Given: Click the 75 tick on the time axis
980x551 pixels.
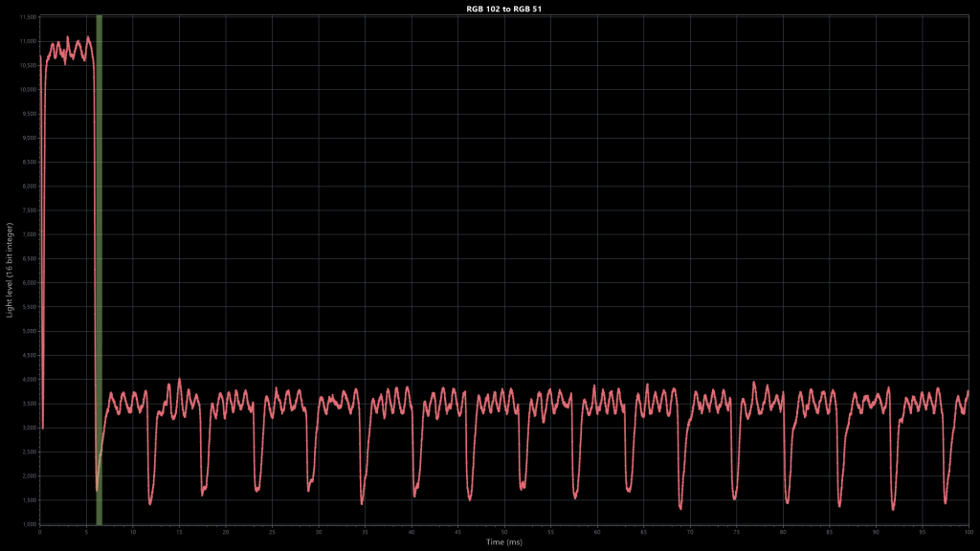Looking at the screenshot, I should pos(736,532).
